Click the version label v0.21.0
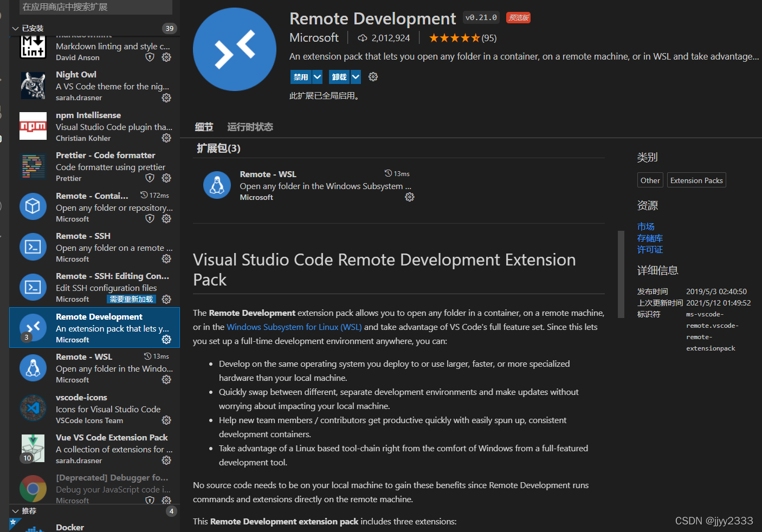Screen dimensions: 762x532 pyautogui.click(x=481, y=18)
